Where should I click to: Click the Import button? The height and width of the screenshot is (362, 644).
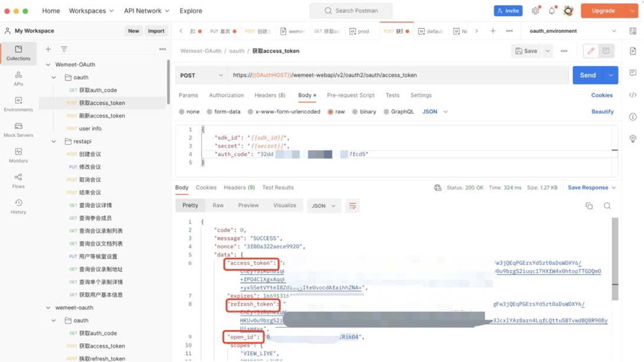(x=156, y=31)
